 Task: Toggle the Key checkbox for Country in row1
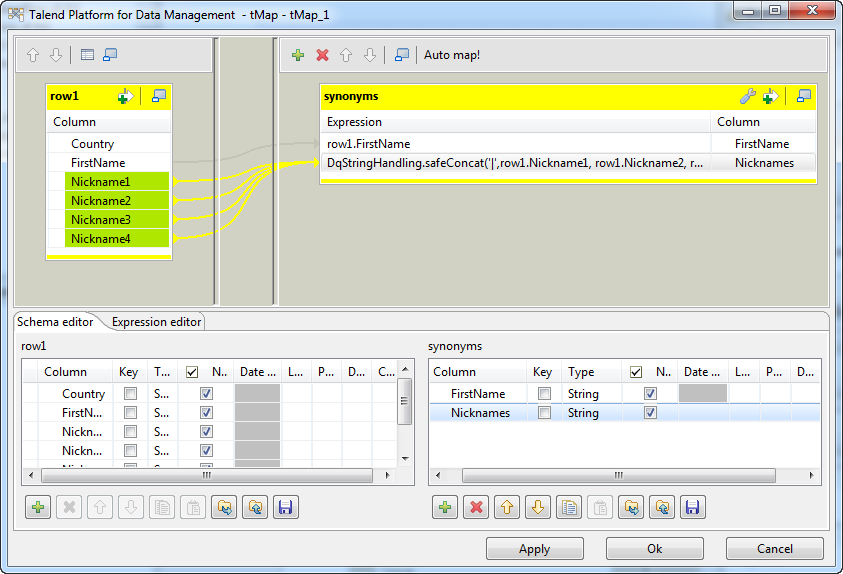[x=130, y=394]
